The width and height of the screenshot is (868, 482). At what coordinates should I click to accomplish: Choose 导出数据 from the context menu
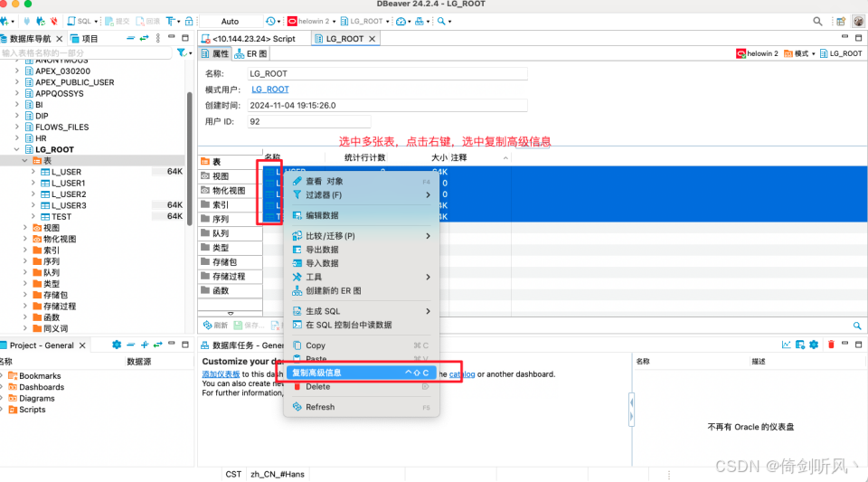pos(361,250)
